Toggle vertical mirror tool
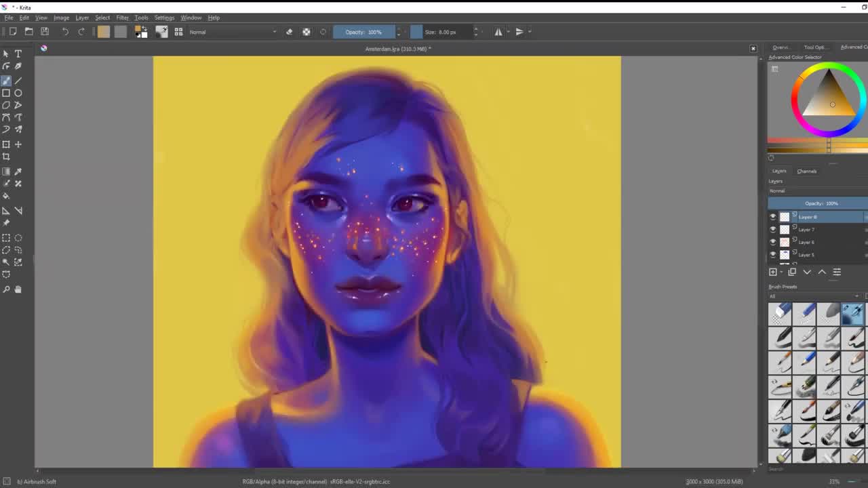 [519, 32]
